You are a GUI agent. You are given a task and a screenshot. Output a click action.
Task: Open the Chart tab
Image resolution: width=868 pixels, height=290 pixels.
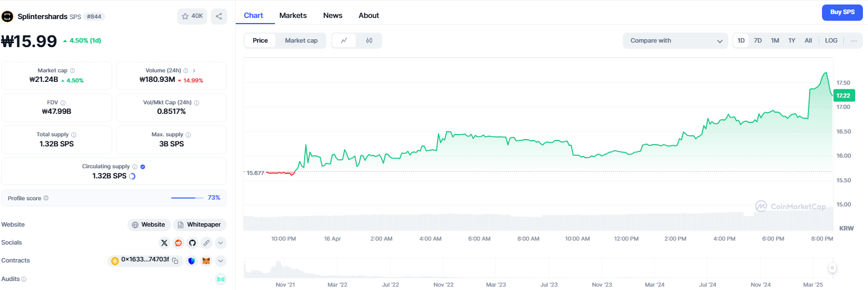click(254, 16)
